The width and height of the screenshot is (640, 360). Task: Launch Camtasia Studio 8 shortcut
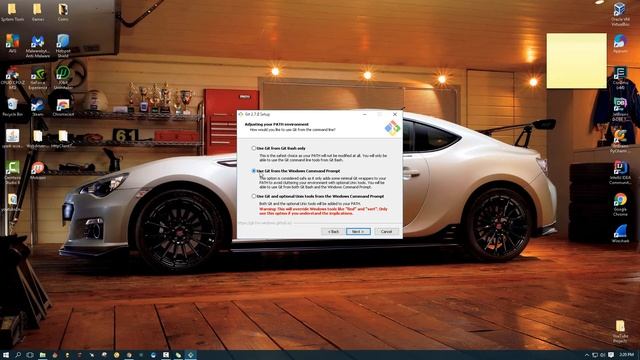(12, 173)
